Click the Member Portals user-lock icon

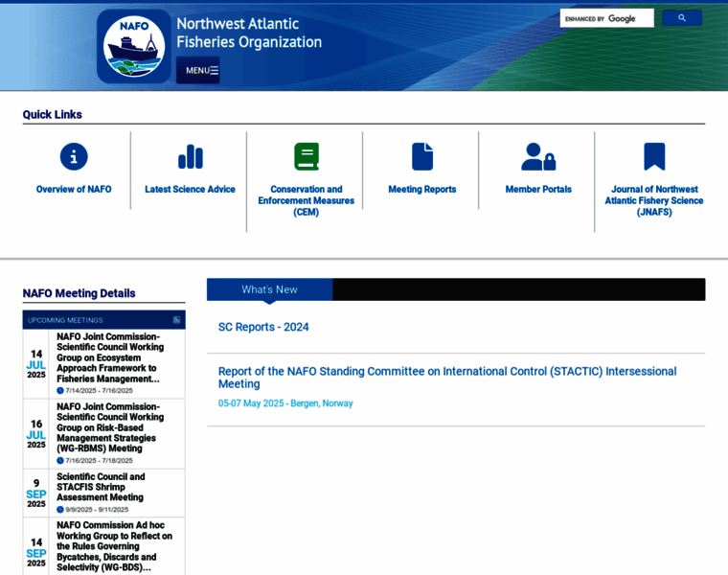[538, 156]
